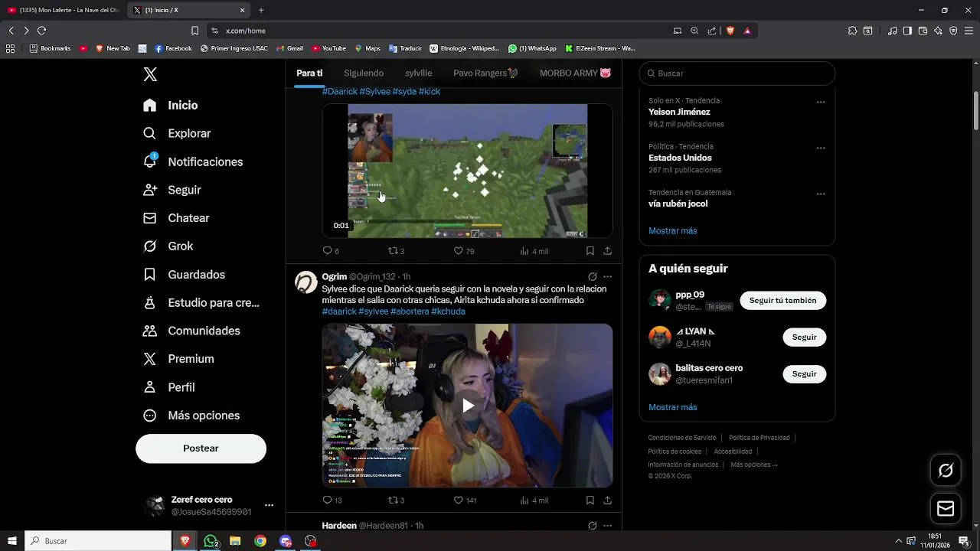The width and height of the screenshot is (980, 551).
Task: Switch to the Siguiendo tab
Action: coord(364,73)
